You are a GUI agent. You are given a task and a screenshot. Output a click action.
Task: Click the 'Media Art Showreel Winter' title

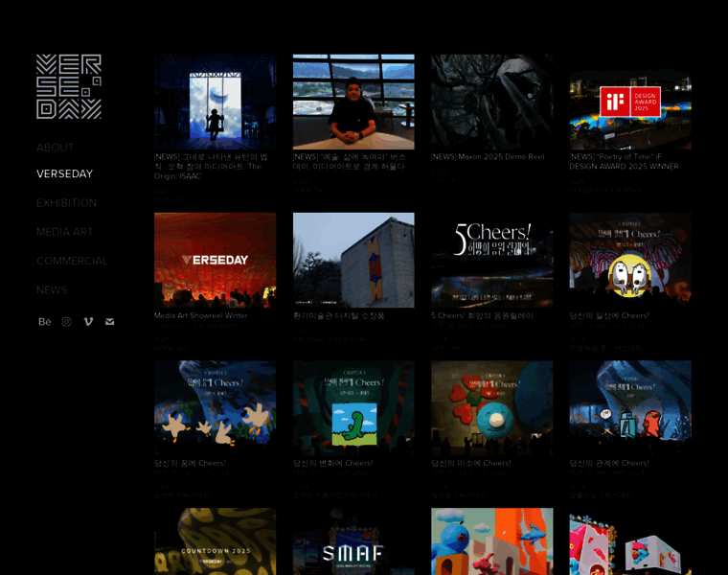click(201, 315)
